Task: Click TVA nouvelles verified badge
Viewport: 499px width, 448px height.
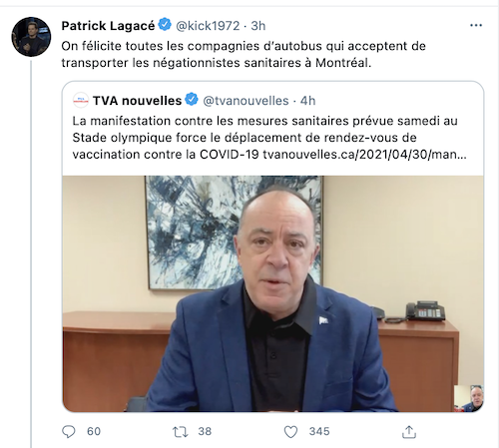Action: pos(192,100)
